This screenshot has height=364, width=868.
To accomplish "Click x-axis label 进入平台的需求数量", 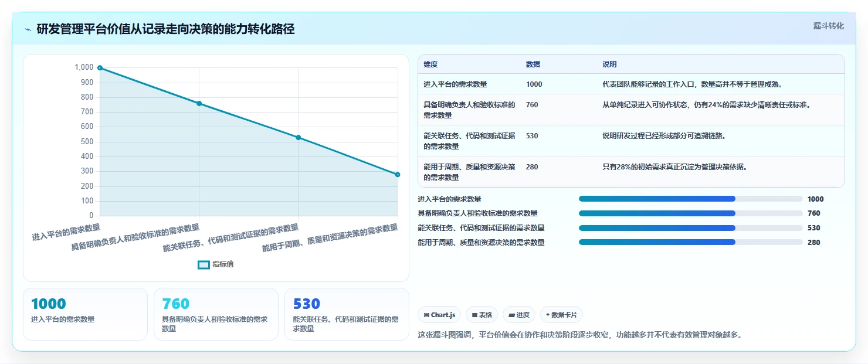I will (66, 233).
